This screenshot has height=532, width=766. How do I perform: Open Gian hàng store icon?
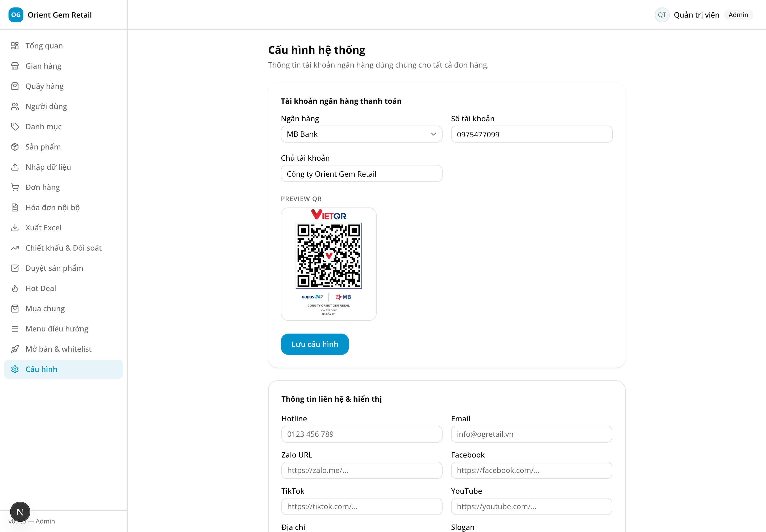(x=15, y=66)
